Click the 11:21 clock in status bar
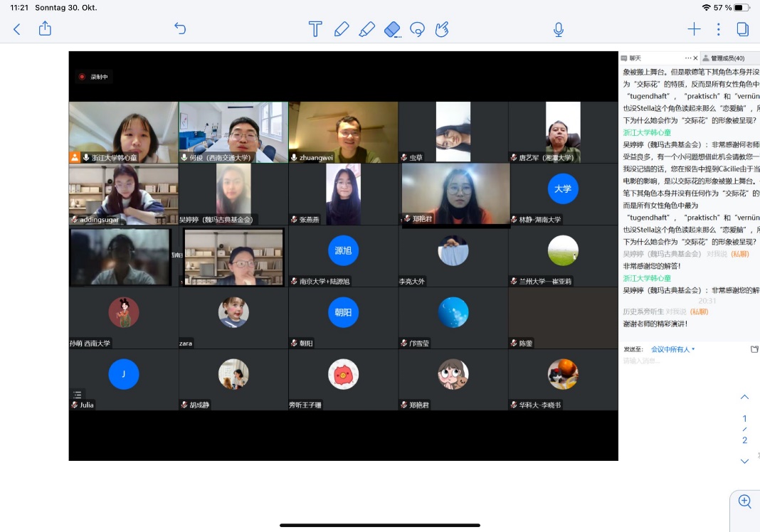 click(19, 8)
